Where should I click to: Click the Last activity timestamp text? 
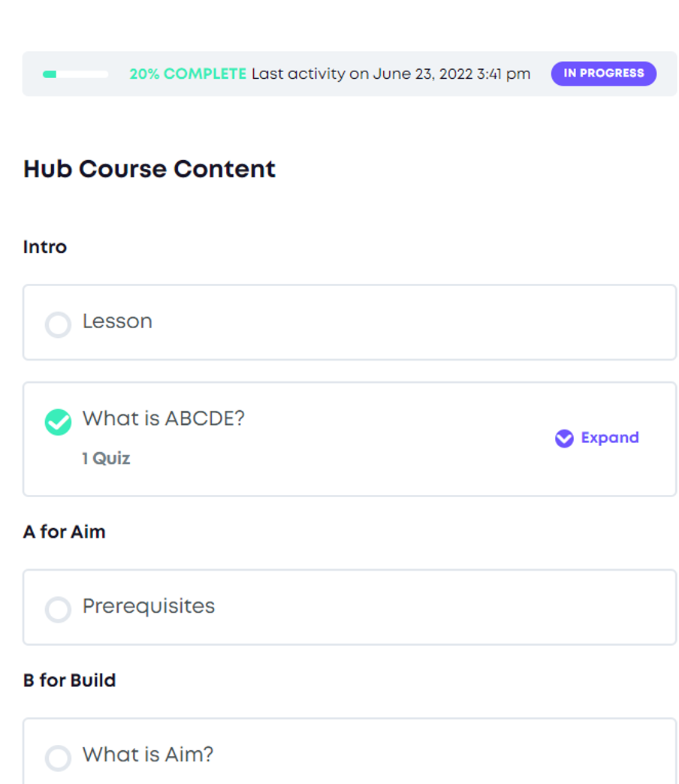point(391,74)
